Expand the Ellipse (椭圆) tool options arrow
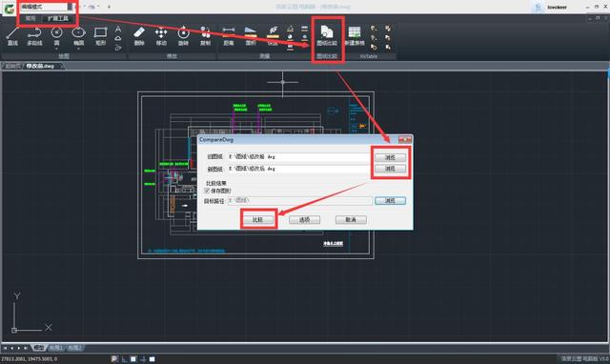 tap(78, 49)
